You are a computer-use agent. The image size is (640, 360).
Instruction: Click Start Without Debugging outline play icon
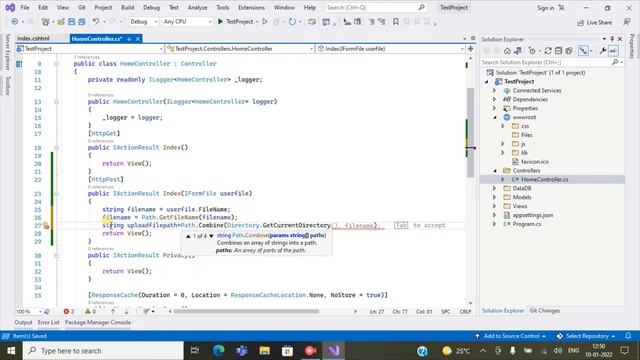(265, 22)
